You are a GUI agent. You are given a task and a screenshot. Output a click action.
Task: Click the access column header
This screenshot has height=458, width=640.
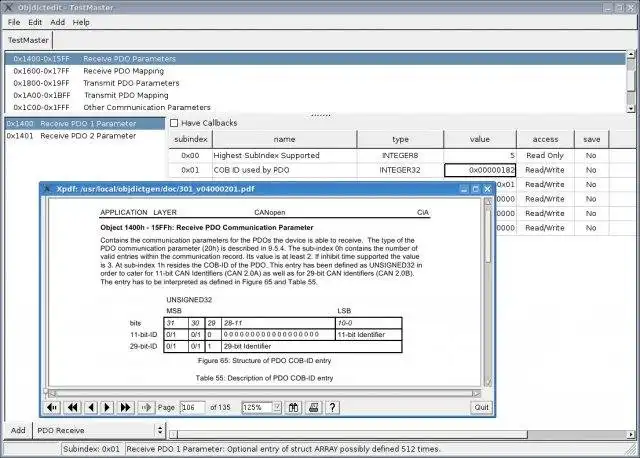tap(545, 139)
